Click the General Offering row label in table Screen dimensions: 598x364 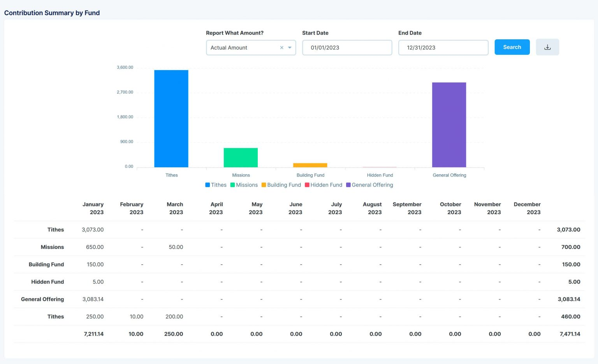42,299
